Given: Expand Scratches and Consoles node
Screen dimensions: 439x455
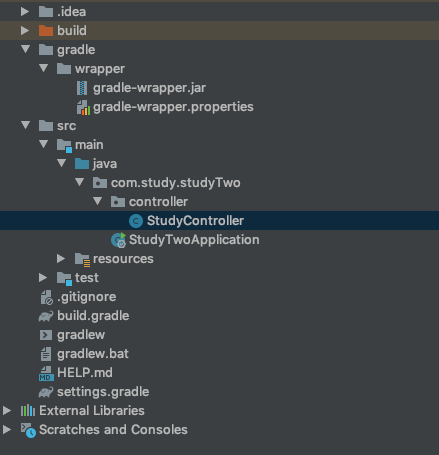Looking at the screenshot, I should [x=7, y=430].
